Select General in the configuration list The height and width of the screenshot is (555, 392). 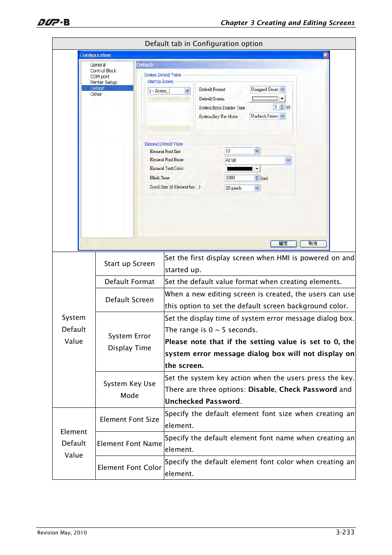click(x=98, y=65)
